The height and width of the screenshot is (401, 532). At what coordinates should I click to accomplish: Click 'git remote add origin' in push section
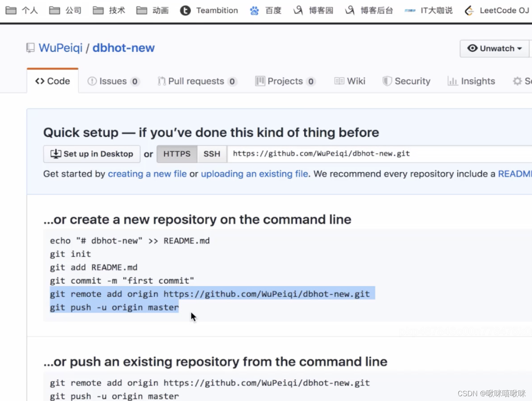pyautogui.click(x=210, y=383)
